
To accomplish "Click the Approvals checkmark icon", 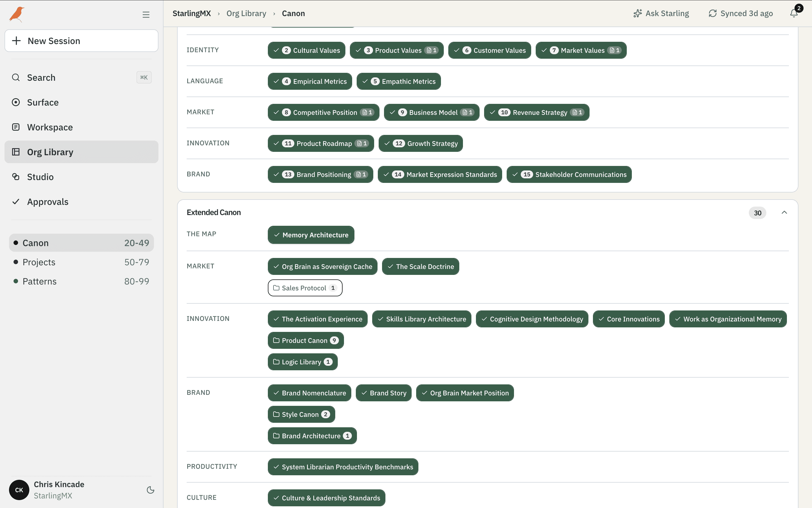I will pos(16,202).
